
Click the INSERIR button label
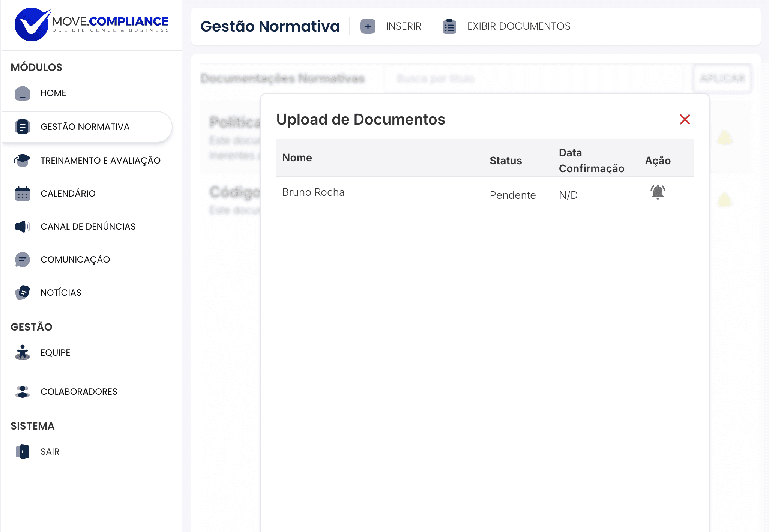[x=404, y=26]
